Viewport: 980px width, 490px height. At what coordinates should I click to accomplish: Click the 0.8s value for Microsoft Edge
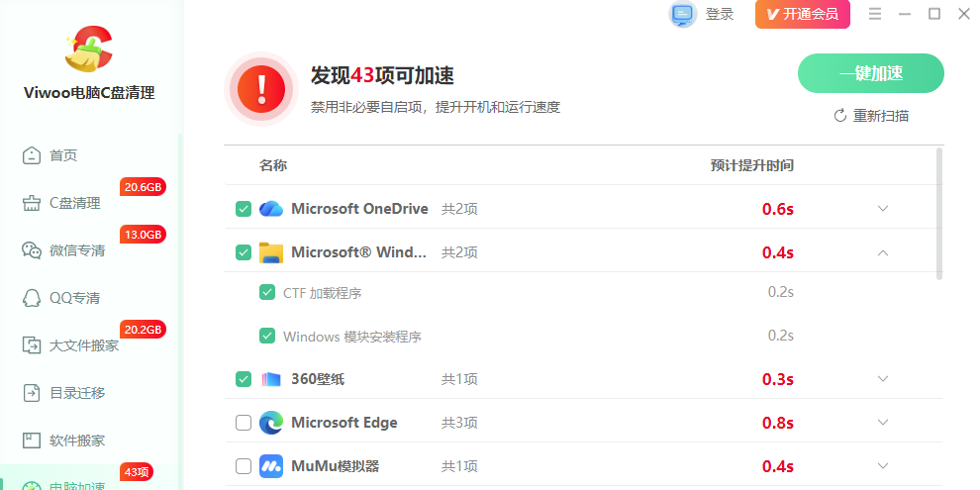[777, 423]
